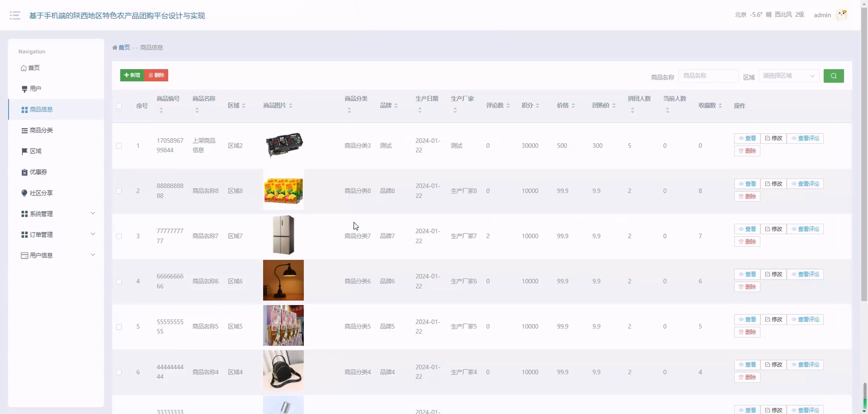The width and height of the screenshot is (868, 414).
Task: Check the row 4 checkbox for 商品名称6
Action: [x=119, y=282]
